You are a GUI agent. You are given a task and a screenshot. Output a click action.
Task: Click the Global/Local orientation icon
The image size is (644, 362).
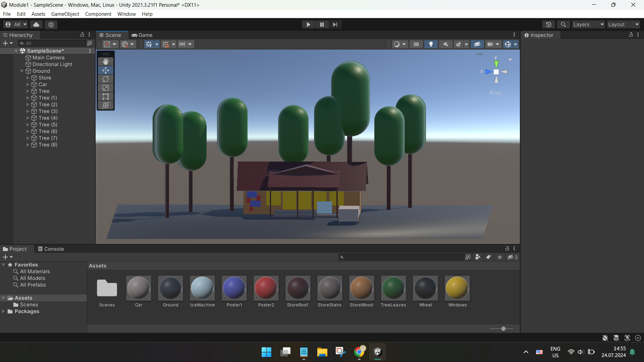(x=125, y=44)
